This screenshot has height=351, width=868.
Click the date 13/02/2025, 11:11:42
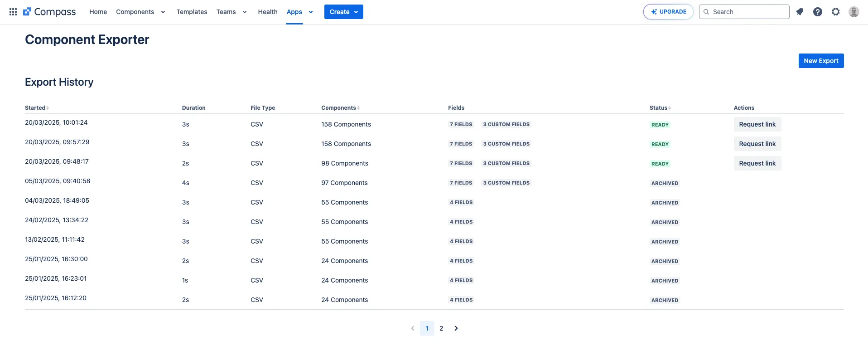click(x=55, y=239)
